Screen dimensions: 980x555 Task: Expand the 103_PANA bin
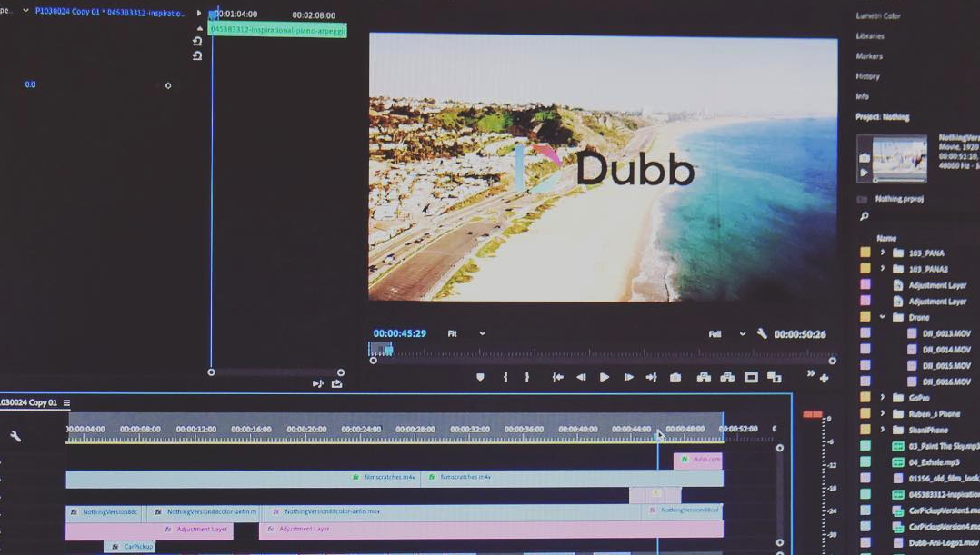pyautogui.click(x=883, y=253)
